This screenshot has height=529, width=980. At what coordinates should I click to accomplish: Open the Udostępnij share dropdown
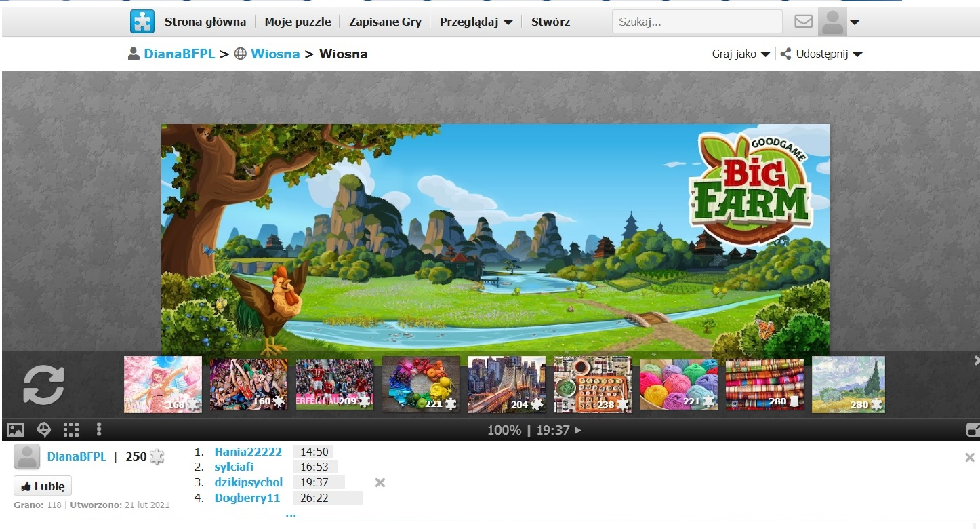pyautogui.click(x=821, y=54)
